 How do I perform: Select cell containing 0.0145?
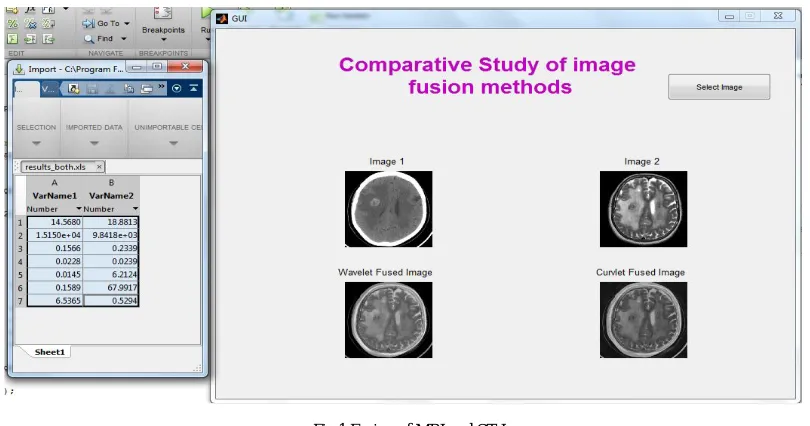point(55,274)
